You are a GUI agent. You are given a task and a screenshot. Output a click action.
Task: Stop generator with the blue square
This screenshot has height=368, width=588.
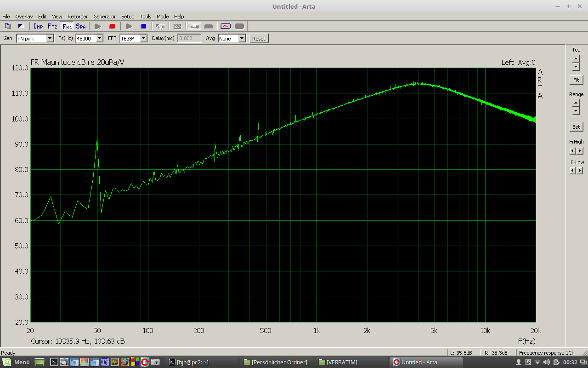(x=143, y=26)
